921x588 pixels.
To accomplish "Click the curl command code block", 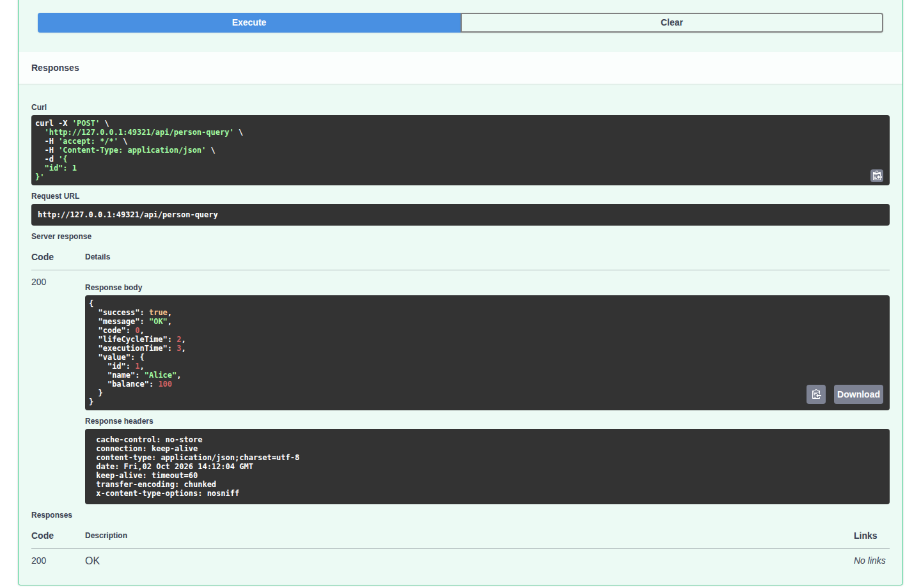I will (460, 150).
